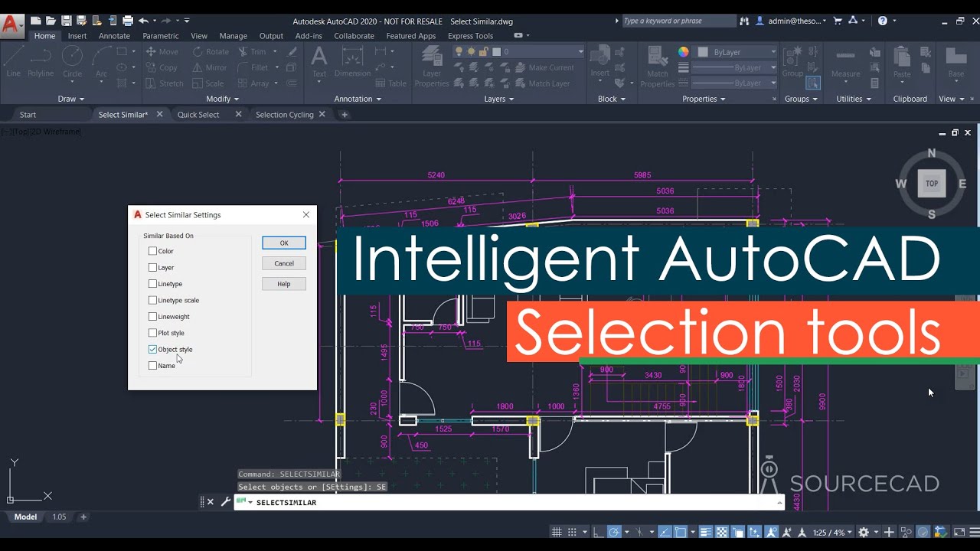Choose the Rotate tool
The image size is (980, 551).
(x=211, y=52)
